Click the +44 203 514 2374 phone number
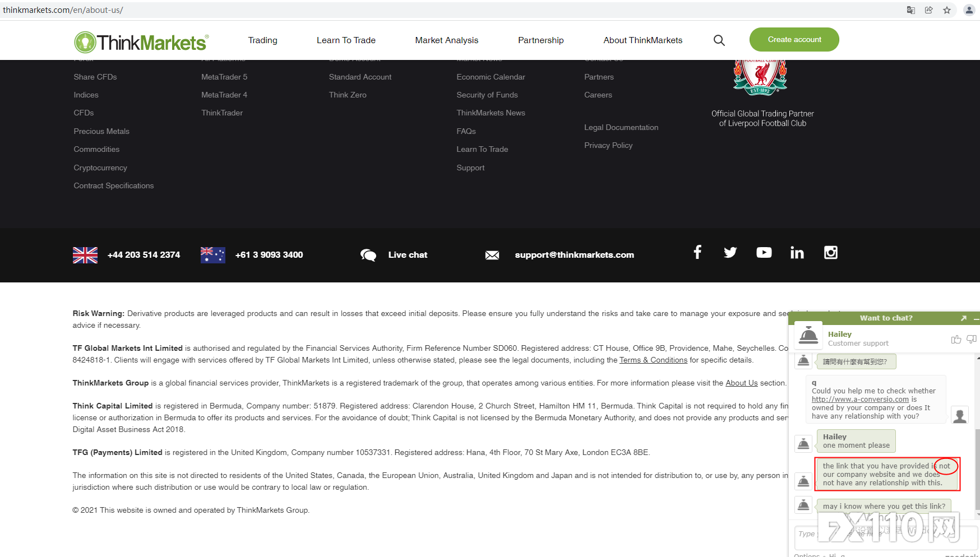Viewport: 980px width, 557px height. (x=144, y=255)
